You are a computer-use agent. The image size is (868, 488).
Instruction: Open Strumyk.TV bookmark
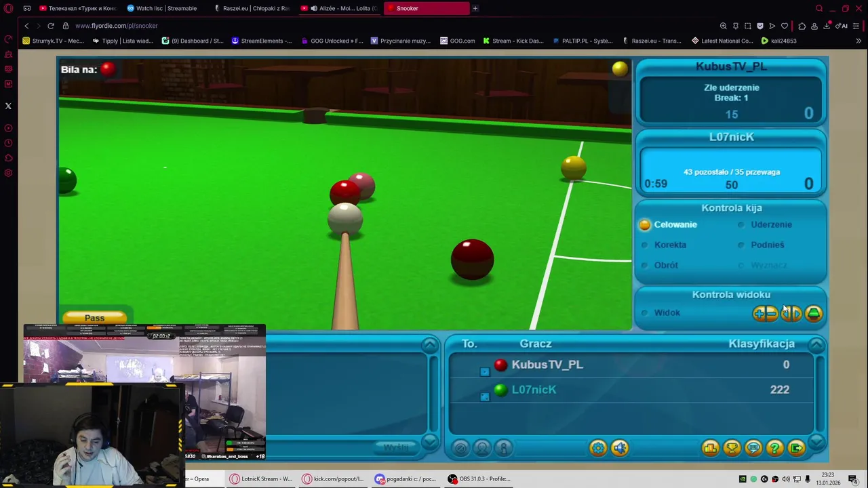pyautogui.click(x=53, y=41)
